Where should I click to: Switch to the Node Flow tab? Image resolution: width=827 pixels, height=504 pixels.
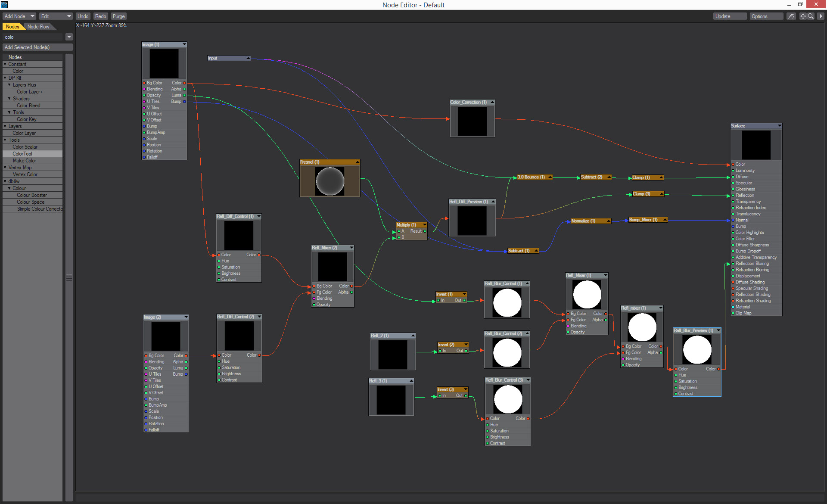(38, 27)
